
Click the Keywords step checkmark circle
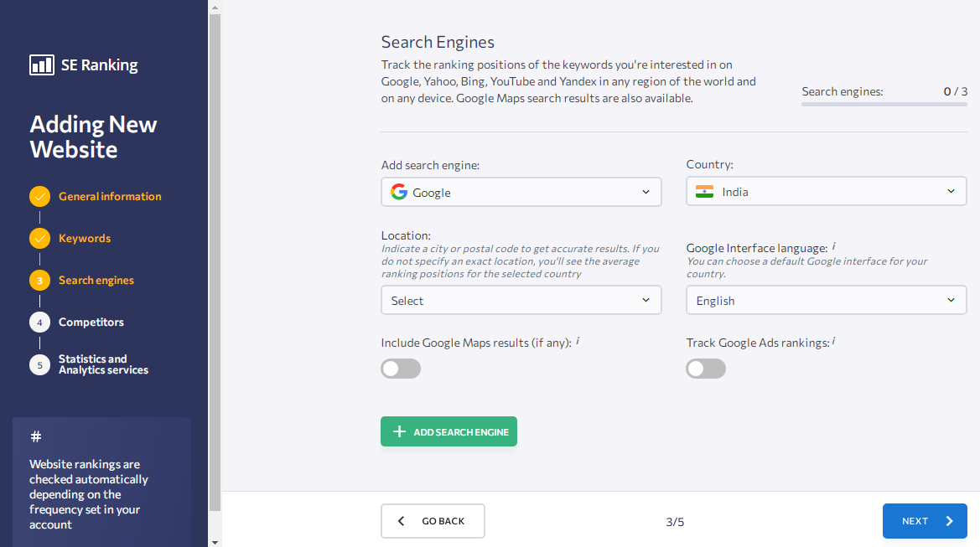pyautogui.click(x=39, y=239)
